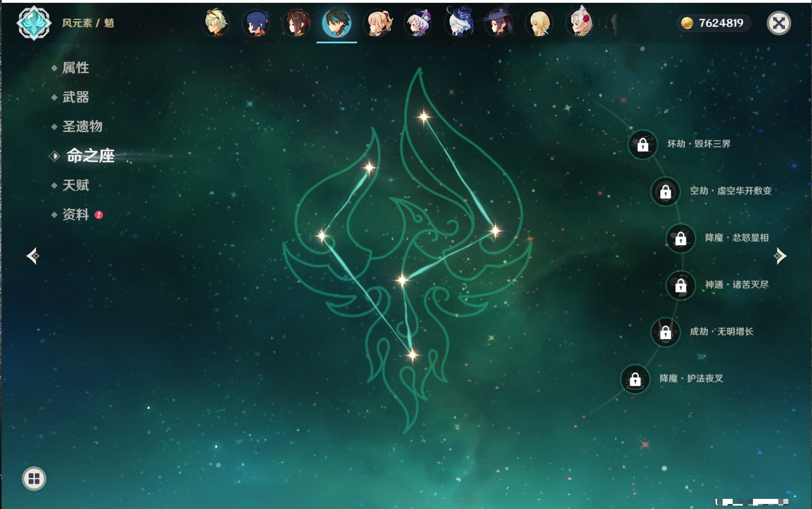Open the locked constellation 降魔·护法夜叉
The width and height of the screenshot is (812, 509).
pos(635,379)
